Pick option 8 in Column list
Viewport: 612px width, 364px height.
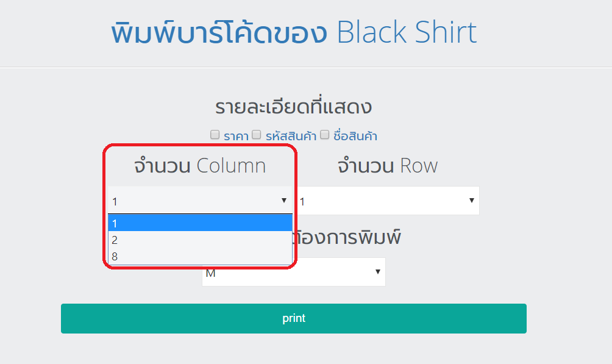(x=200, y=257)
